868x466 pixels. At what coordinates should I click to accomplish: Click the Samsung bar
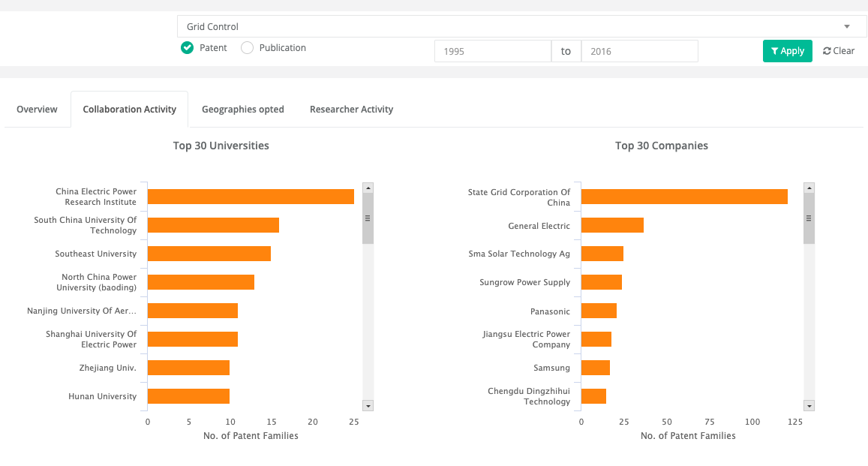pyautogui.click(x=596, y=368)
